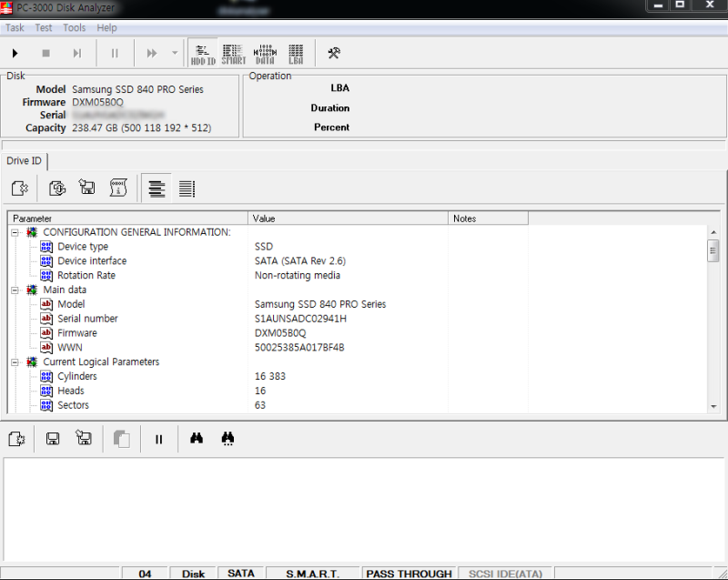Screen dimensions: 728x580
Task: Click the log copy icon
Action: click(122, 439)
